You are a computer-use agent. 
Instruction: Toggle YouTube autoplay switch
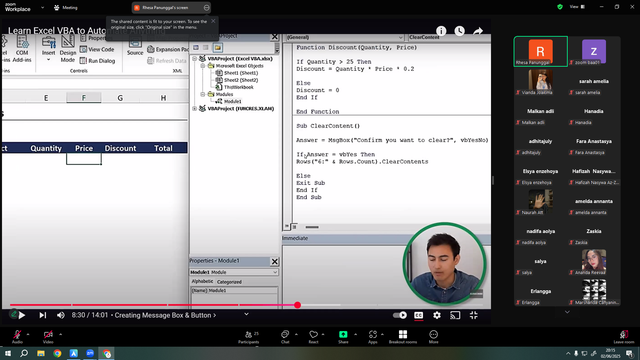coord(400,315)
